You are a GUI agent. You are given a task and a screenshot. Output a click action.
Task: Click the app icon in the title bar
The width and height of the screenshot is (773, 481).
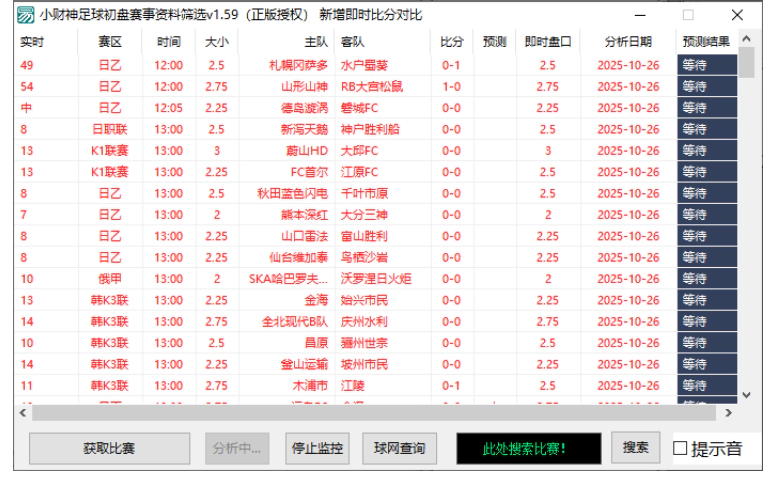[x=24, y=15]
